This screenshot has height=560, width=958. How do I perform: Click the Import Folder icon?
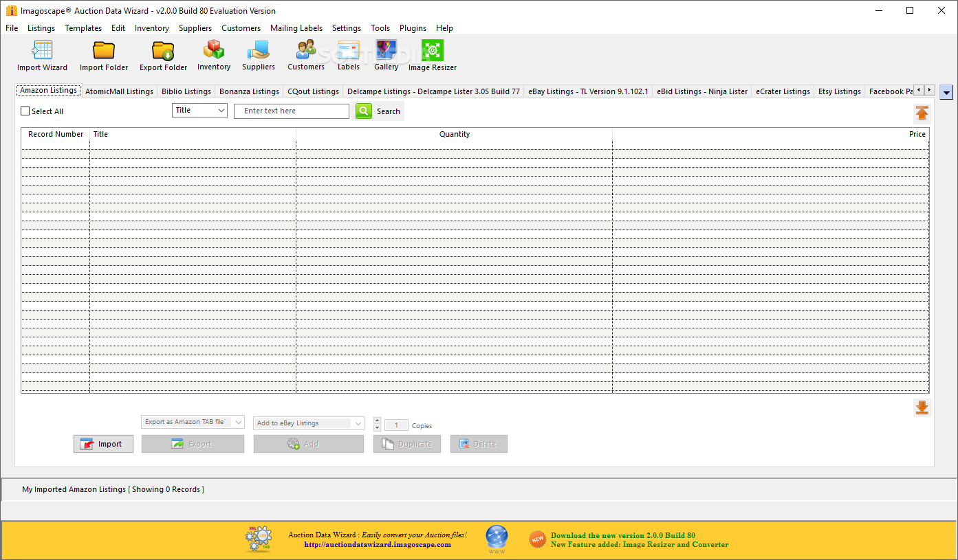point(104,56)
